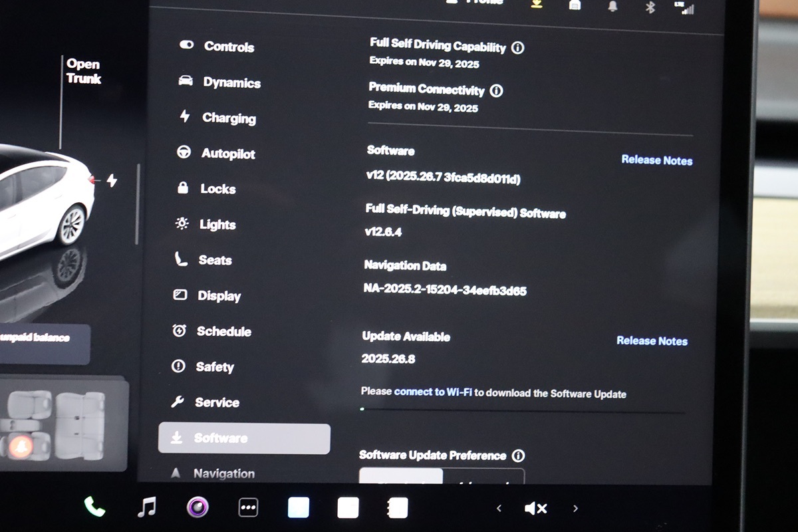Open Release Notes for update 2025.26.8
Screen dimensions: 798x532
(652, 340)
